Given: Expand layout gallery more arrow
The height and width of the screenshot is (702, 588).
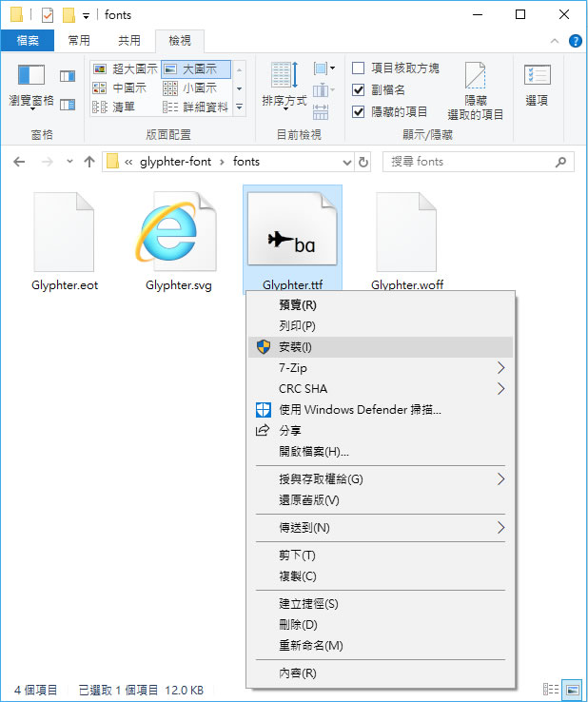Looking at the screenshot, I should [x=239, y=107].
